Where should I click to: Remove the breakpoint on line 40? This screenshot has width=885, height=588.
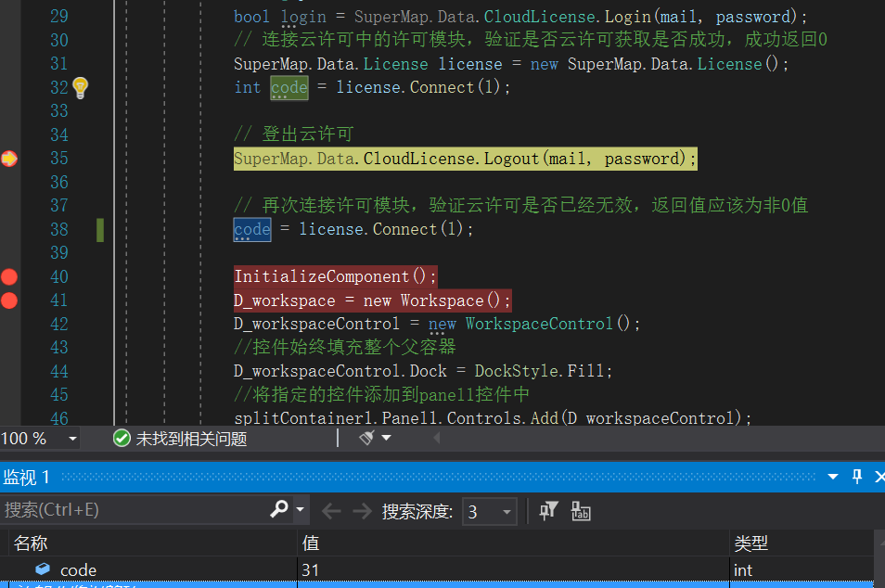[x=9, y=276]
